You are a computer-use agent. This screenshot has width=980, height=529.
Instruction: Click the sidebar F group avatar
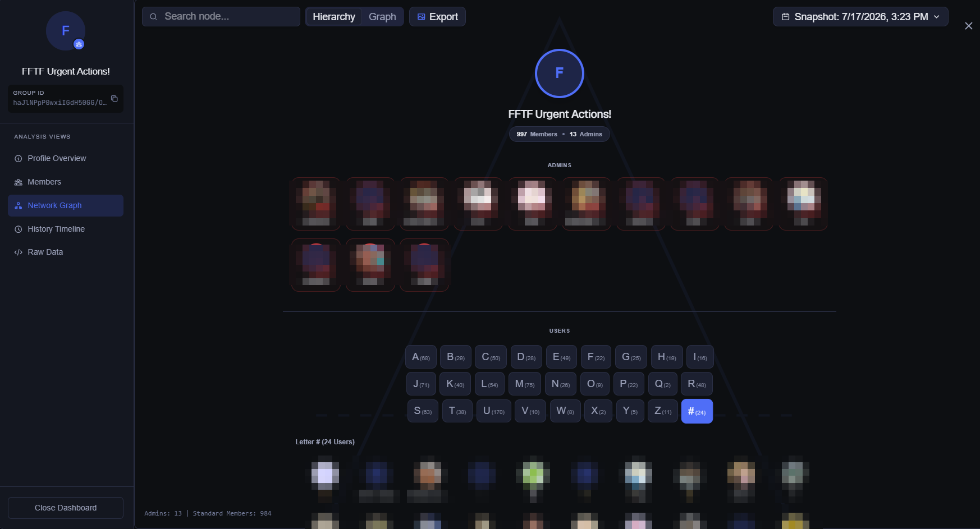point(66,31)
